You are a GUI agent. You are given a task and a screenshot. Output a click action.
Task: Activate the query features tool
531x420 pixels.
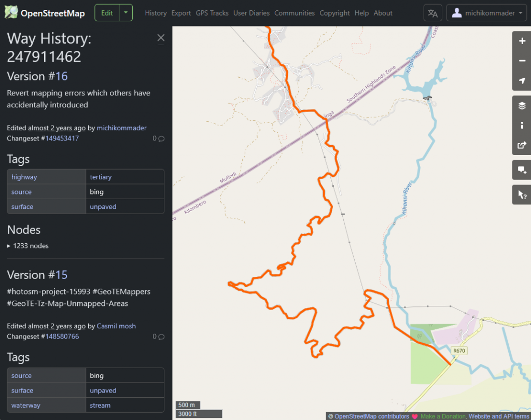coord(522,195)
